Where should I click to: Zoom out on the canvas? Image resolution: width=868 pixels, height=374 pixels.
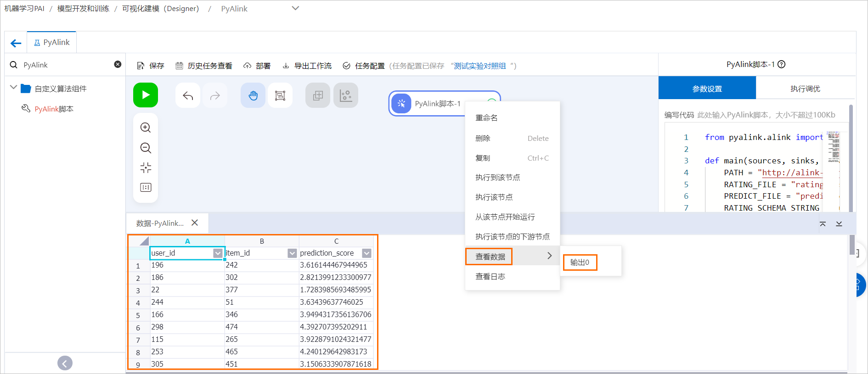(x=146, y=148)
